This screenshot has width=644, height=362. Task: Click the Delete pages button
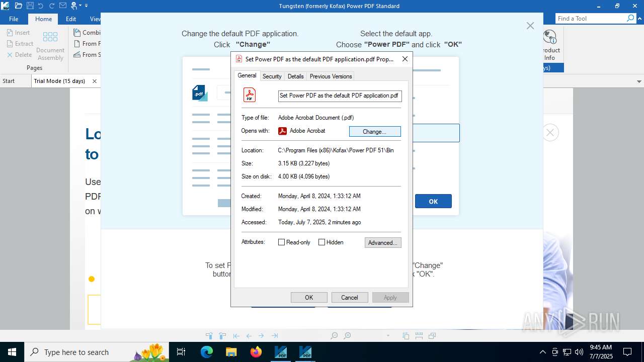tap(19, 55)
